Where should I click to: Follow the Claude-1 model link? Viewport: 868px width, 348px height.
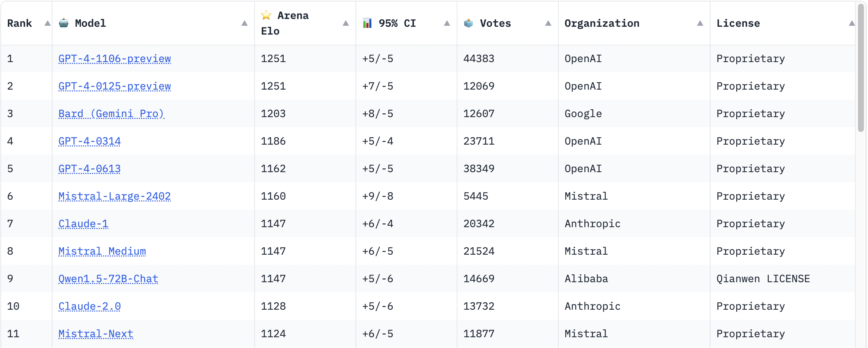point(83,224)
